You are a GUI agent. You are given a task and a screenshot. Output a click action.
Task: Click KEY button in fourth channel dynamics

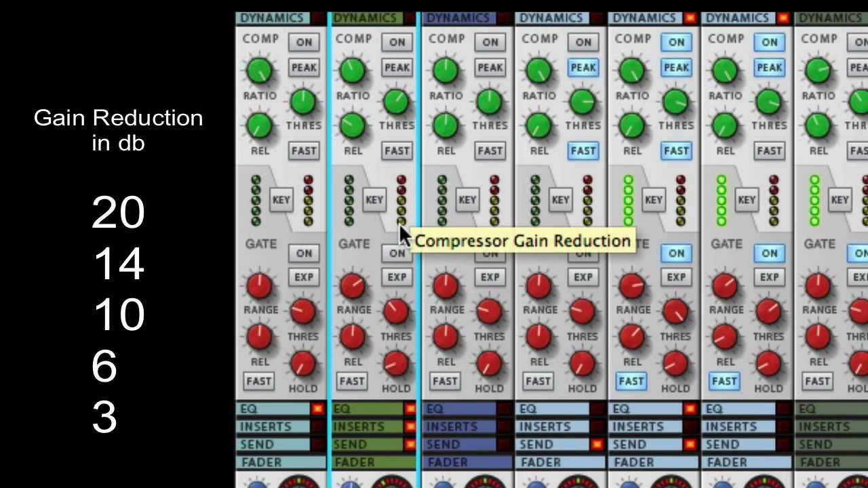click(560, 200)
